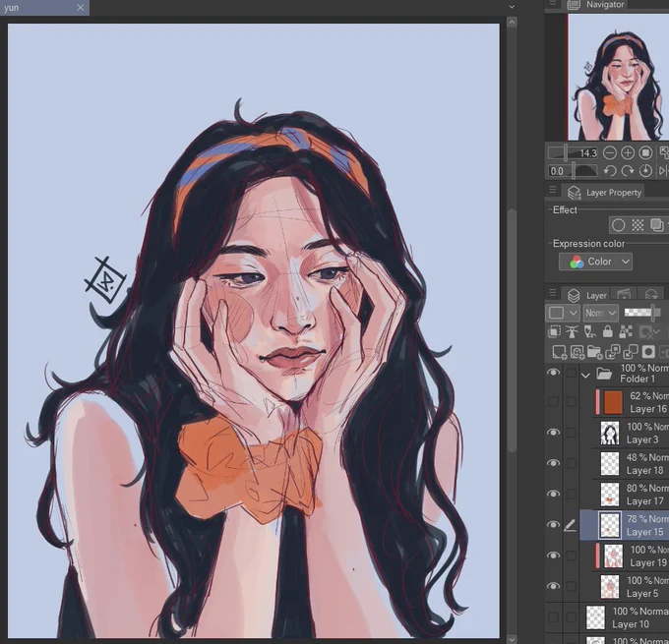The width and height of the screenshot is (669, 644).
Task: Flip the canvas horizontally in Navigator
Action: tap(663, 171)
